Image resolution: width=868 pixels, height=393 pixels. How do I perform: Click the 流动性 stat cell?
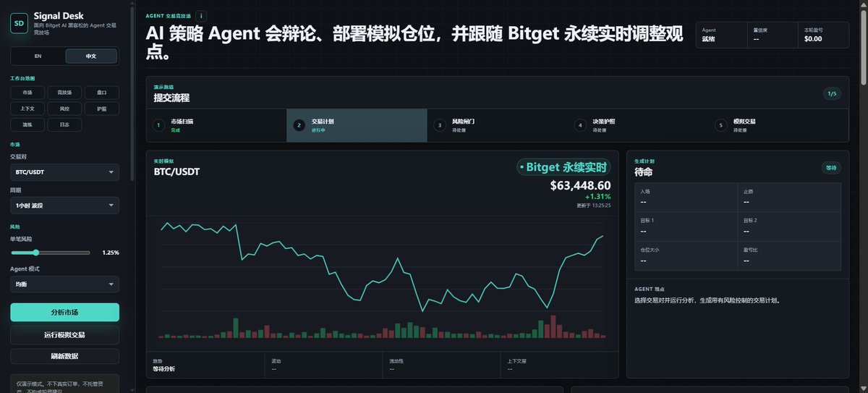point(441,365)
